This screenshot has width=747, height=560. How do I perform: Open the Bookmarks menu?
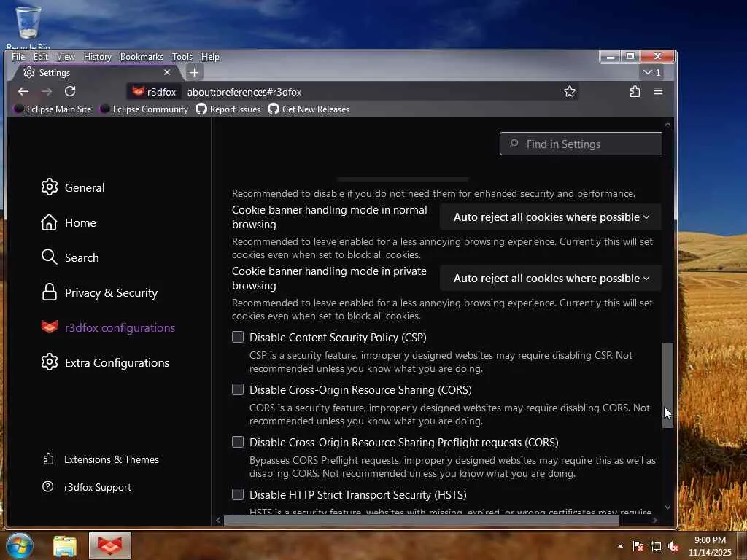click(142, 57)
